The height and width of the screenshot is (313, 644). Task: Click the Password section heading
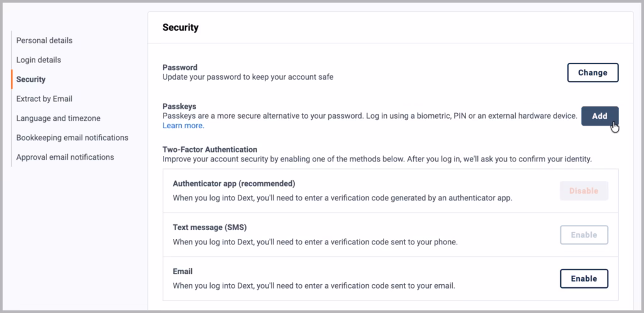pos(180,67)
